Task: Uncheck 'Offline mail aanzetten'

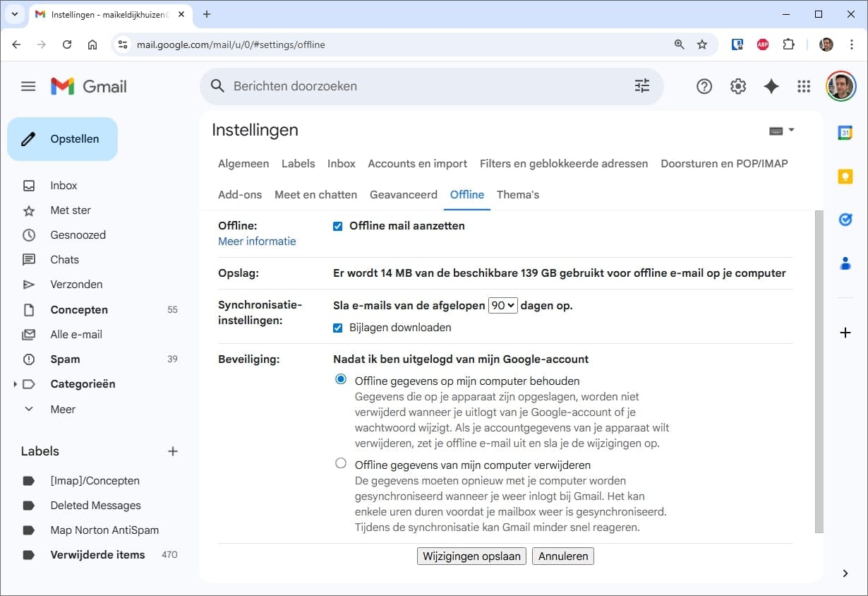Action: [337, 225]
